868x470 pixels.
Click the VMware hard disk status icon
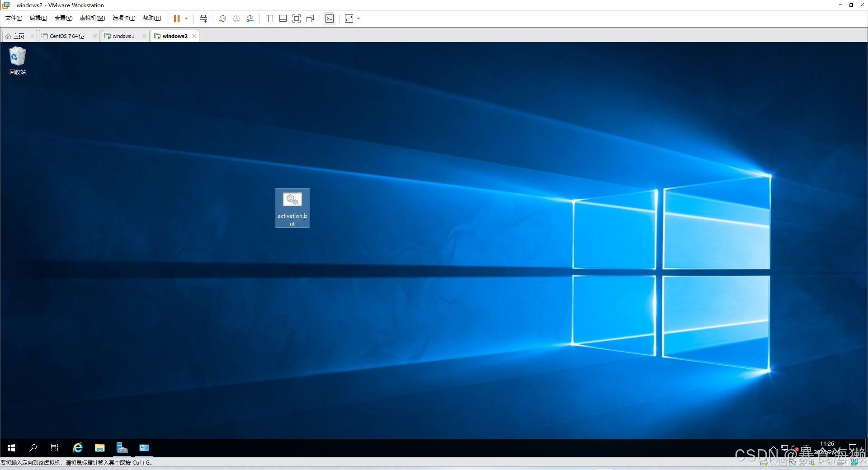(764, 463)
